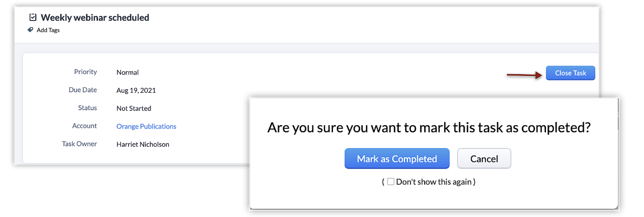Click the Not Started status value
This screenshot has width=644, height=217.
[x=134, y=108]
